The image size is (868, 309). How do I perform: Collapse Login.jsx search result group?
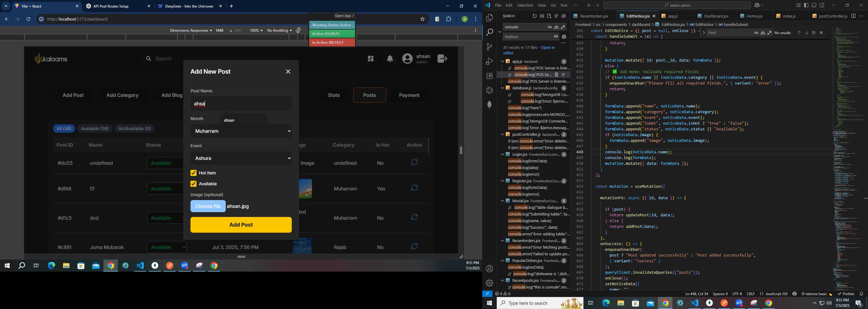point(502,154)
